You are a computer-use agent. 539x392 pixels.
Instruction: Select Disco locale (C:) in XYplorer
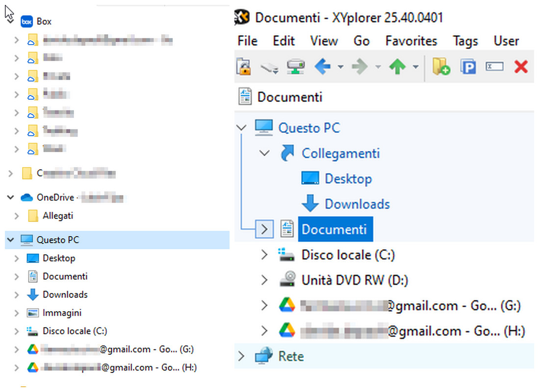click(x=348, y=255)
